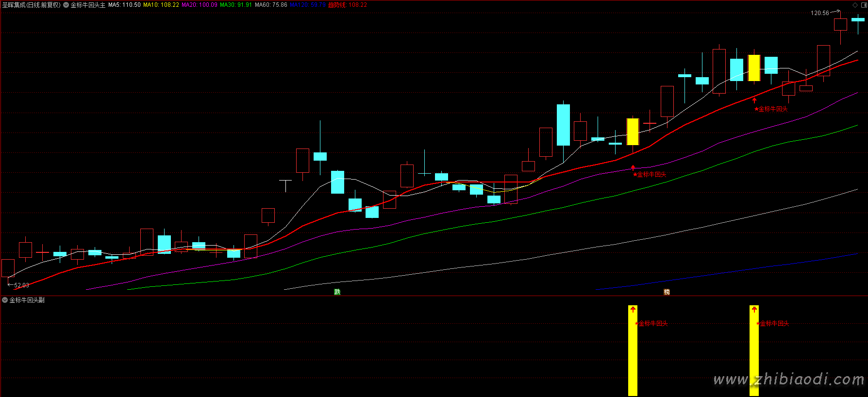Click the 金标牛回头主 indicator name
This screenshot has width=868, height=397.
point(88,5)
